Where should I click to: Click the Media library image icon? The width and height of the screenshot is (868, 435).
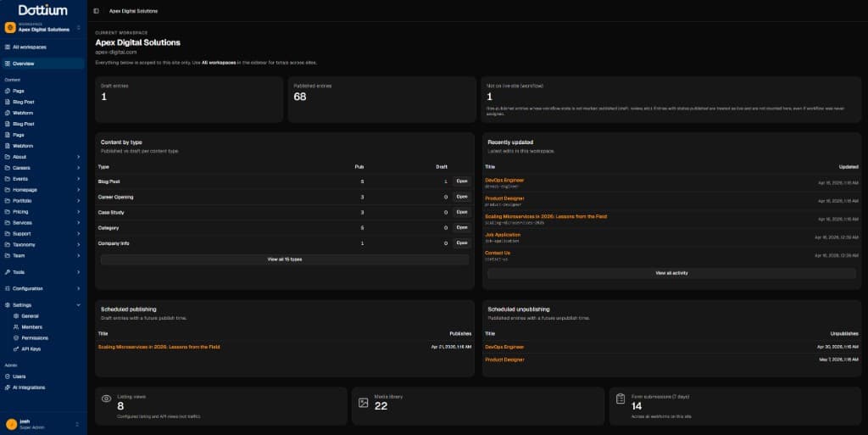click(x=364, y=402)
